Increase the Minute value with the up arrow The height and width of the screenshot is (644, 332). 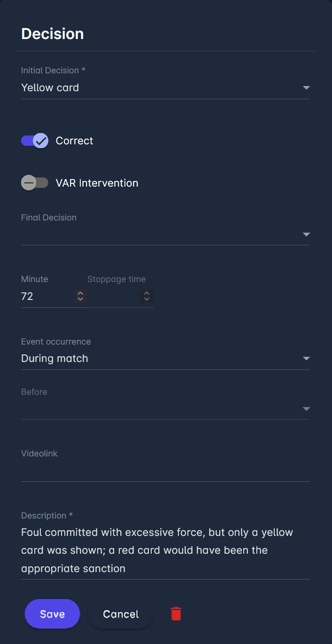coord(80,293)
